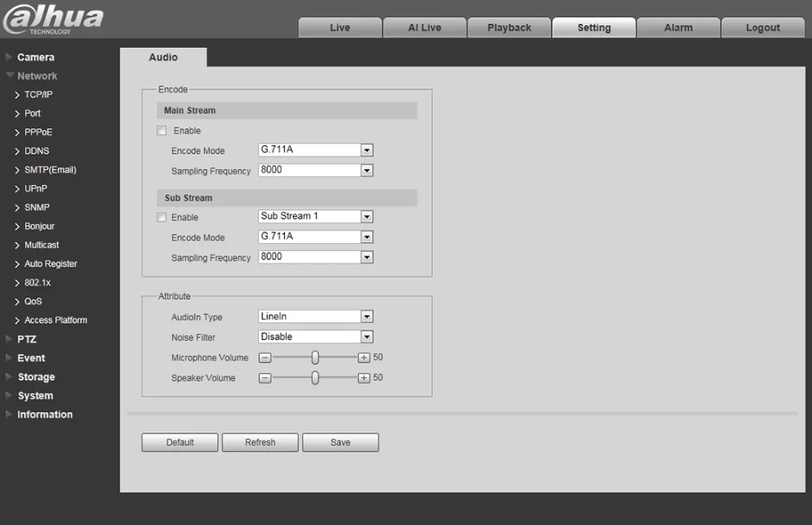Image resolution: width=812 pixels, height=525 pixels.
Task: Click the Dahua Technology logo
Action: pos(54,19)
